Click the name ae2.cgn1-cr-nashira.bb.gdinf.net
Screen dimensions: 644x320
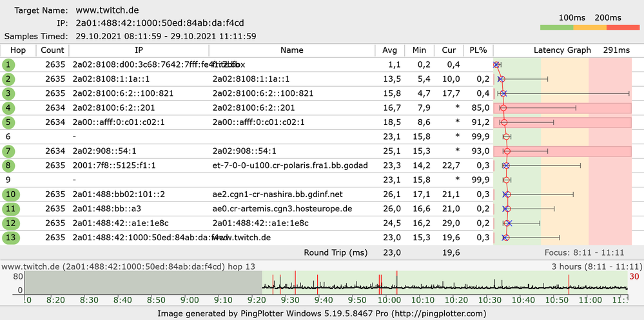tap(278, 194)
